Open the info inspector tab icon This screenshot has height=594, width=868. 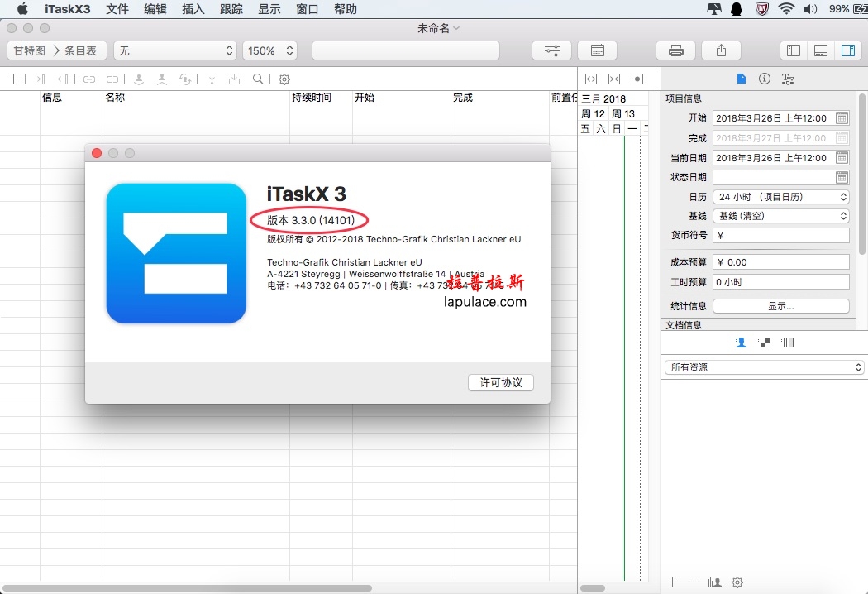click(x=765, y=79)
